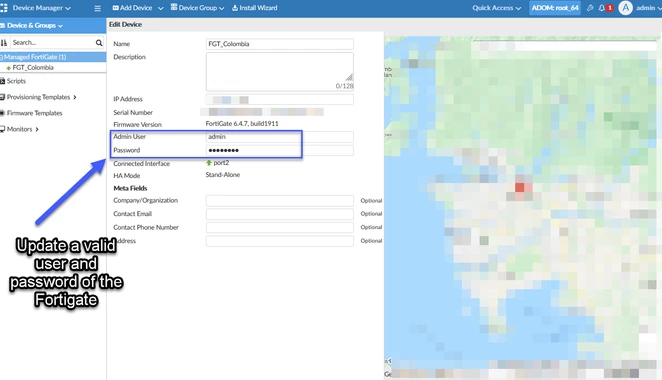Click the Company/Organization field
The image size is (662, 380).
(279, 201)
